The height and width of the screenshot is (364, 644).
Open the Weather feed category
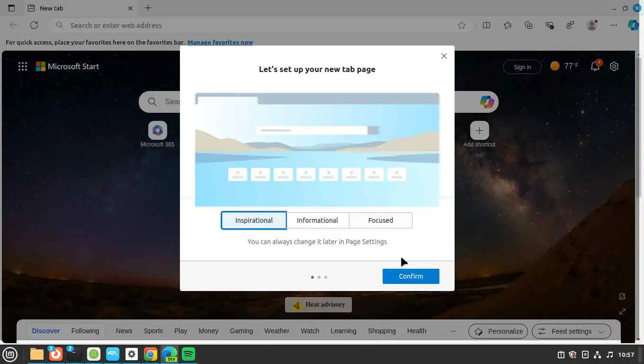point(277,331)
